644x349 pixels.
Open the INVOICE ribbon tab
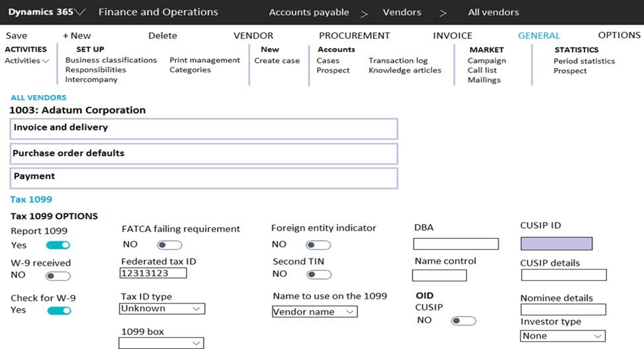(452, 36)
